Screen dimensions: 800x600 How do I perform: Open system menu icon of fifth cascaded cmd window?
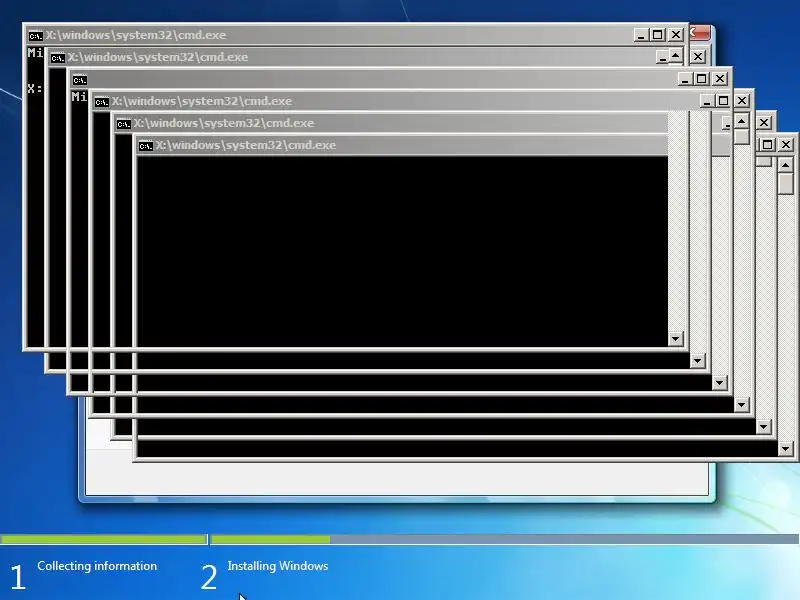pyautogui.click(x=123, y=124)
